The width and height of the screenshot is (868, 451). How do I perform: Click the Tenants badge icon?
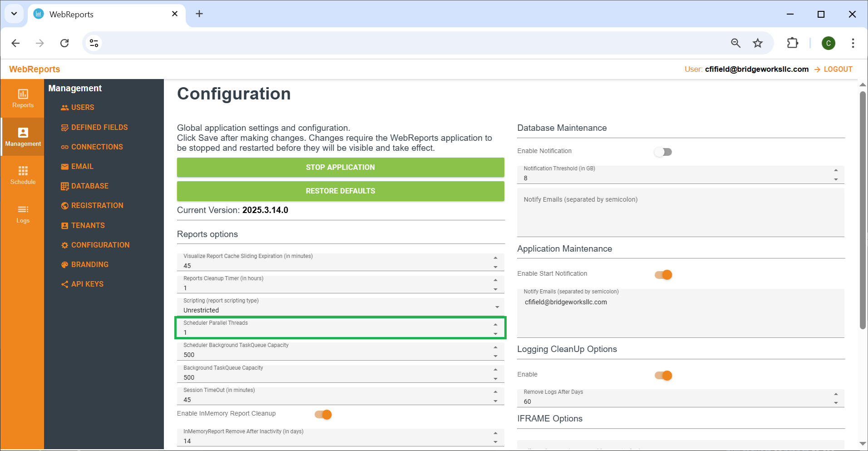(x=65, y=226)
